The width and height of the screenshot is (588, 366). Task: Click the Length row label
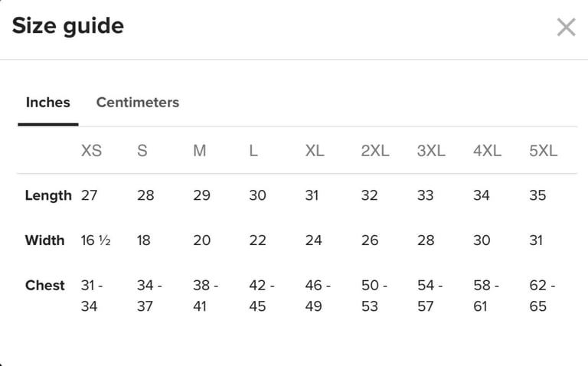[x=48, y=195]
